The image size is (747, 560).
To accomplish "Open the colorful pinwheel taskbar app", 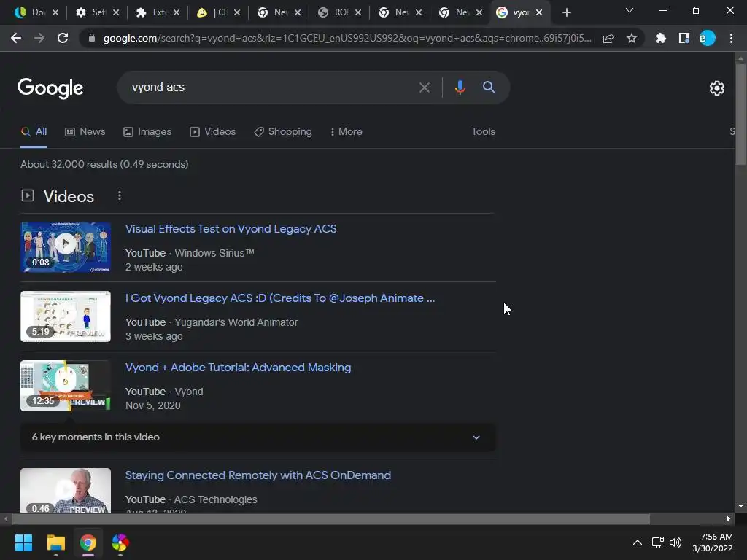I will 120,542.
